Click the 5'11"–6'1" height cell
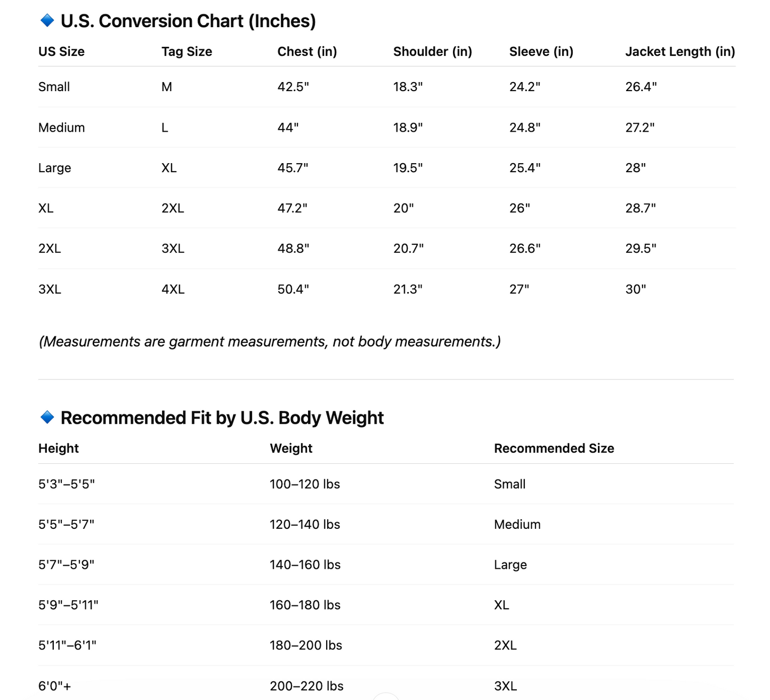The width and height of the screenshot is (770, 700). coord(67,646)
